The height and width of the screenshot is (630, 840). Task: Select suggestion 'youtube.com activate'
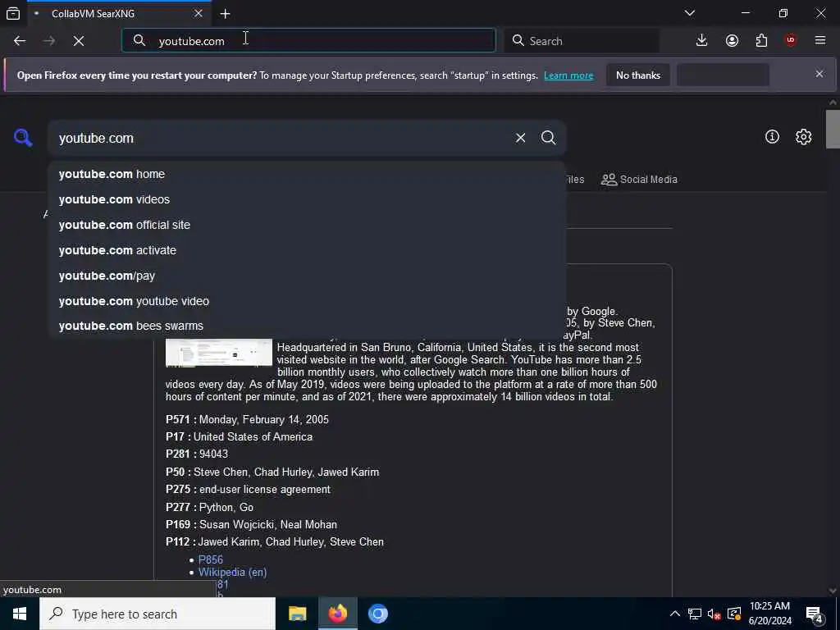pos(307,250)
